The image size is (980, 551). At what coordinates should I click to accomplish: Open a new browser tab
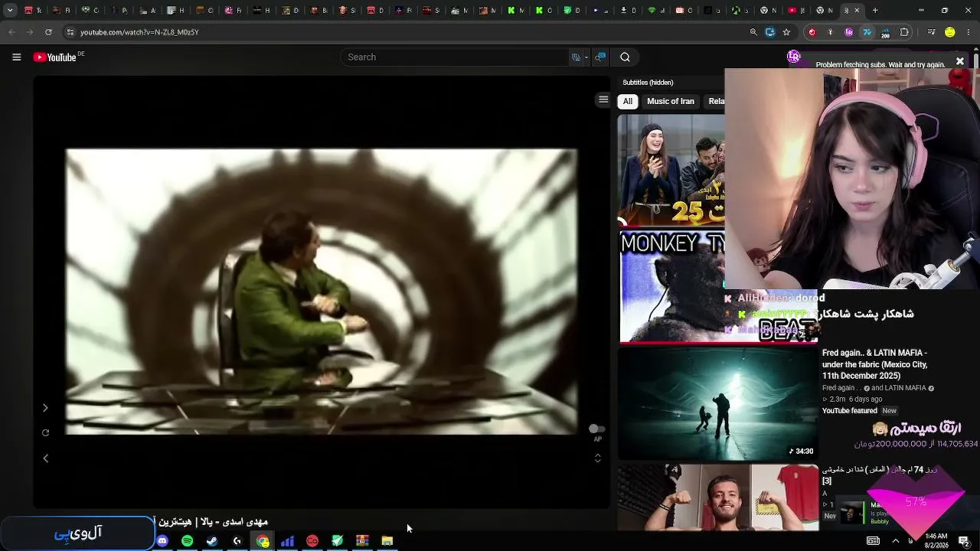[x=875, y=11]
